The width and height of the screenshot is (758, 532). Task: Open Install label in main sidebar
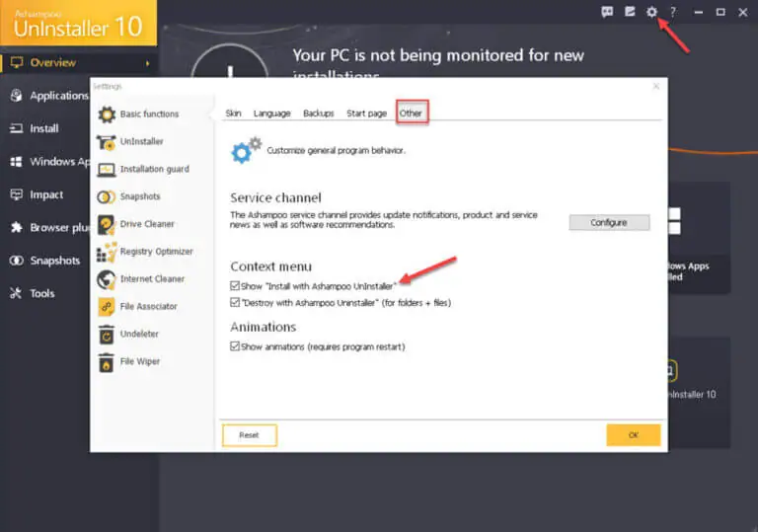pyautogui.click(x=44, y=128)
